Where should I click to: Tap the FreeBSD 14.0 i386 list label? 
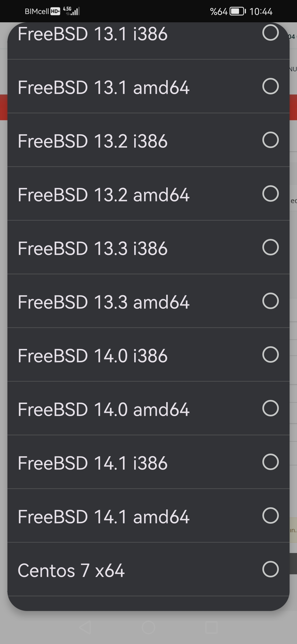pos(93,356)
